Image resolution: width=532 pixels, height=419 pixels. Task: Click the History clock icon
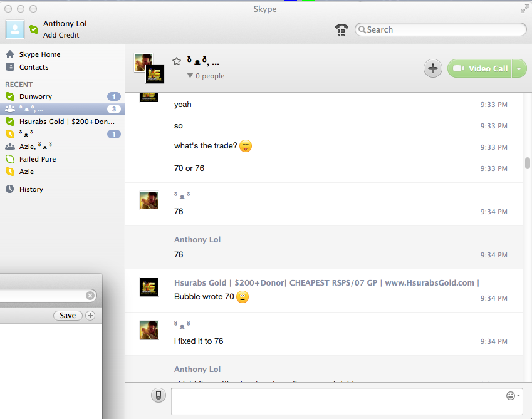10,189
